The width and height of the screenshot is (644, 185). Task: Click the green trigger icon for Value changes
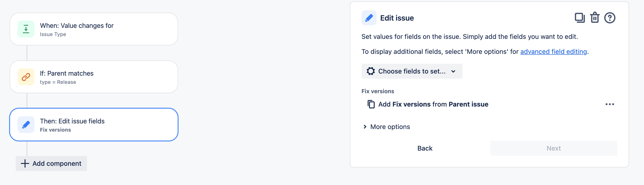pos(26,29)
